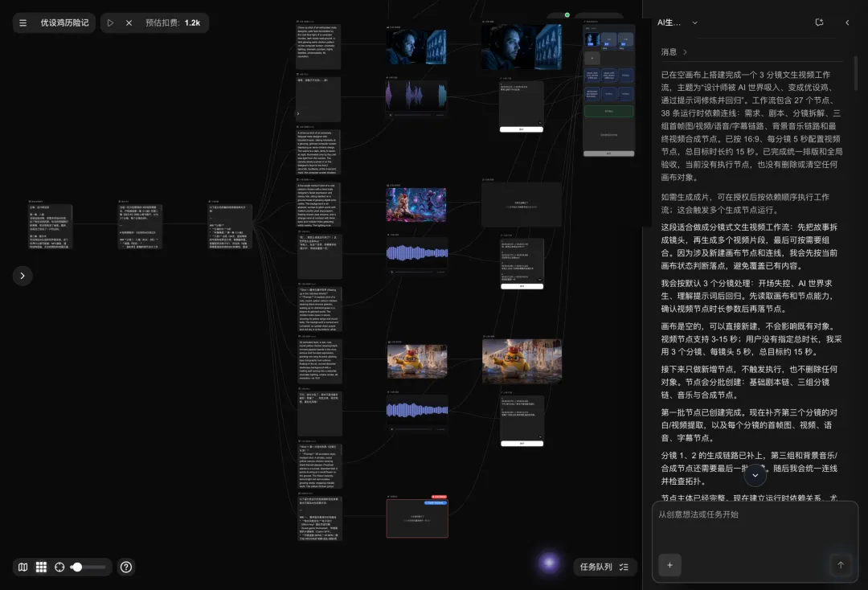Jump to latest message with the down-arrow
This screenshot has height=590, width=868.
(755, 475)
